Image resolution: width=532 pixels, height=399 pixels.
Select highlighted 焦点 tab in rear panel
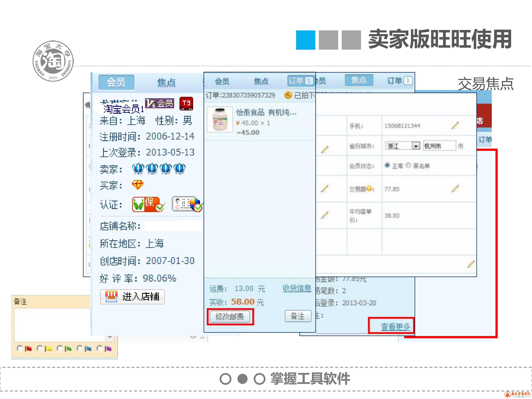tap(359, 80)
